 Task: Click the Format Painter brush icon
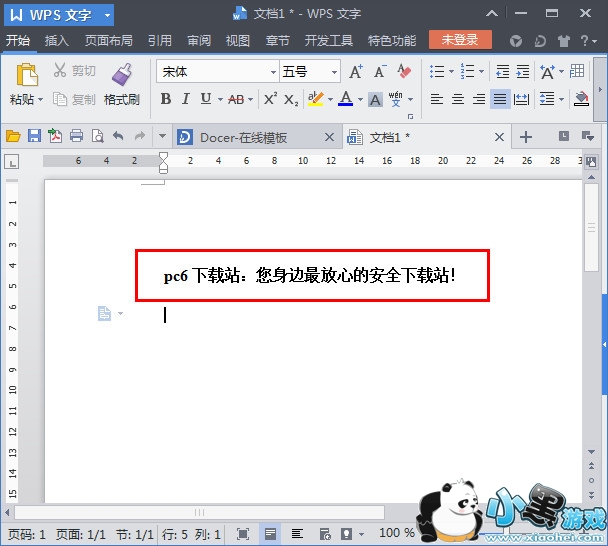[121, 74]
